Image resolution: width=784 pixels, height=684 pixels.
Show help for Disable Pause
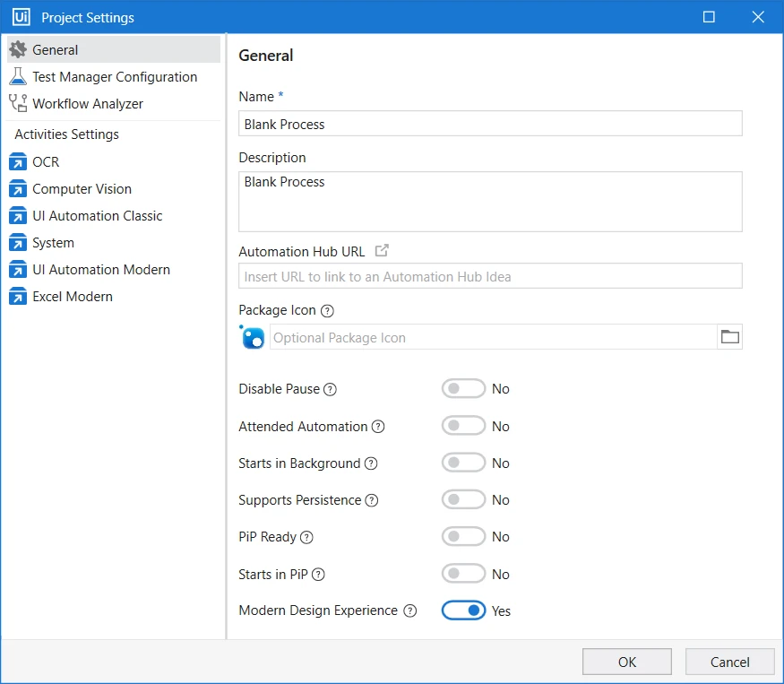pyautogui.click(x=330, y=389)
